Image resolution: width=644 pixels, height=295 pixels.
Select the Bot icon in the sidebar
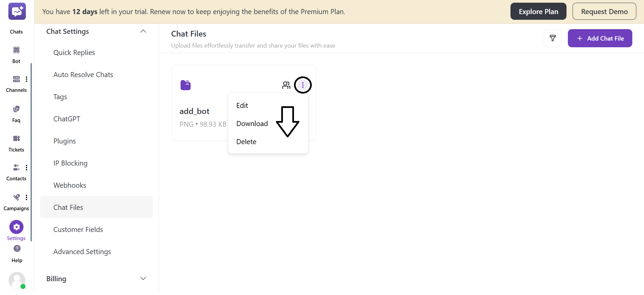coord(16,50)
